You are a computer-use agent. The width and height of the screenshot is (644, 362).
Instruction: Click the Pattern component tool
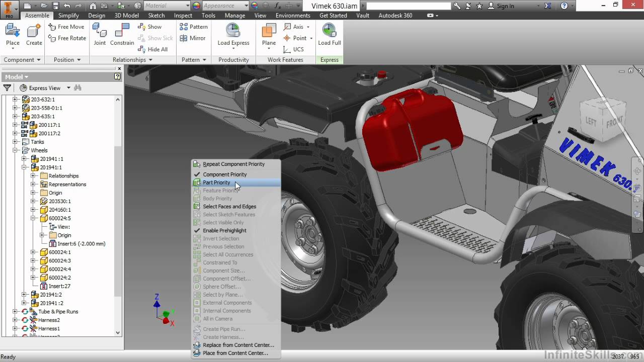[x=194, y=27]
